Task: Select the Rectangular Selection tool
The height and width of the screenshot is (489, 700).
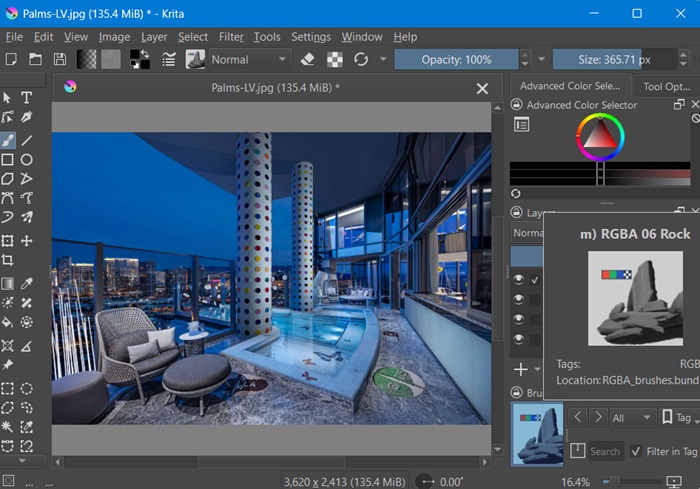Action: [7, 389]
